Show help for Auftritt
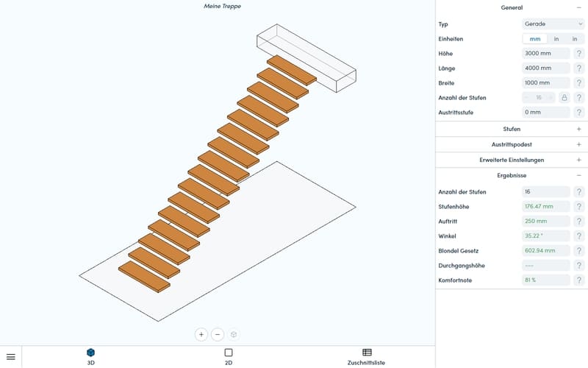588x368 pixels. 579,221
